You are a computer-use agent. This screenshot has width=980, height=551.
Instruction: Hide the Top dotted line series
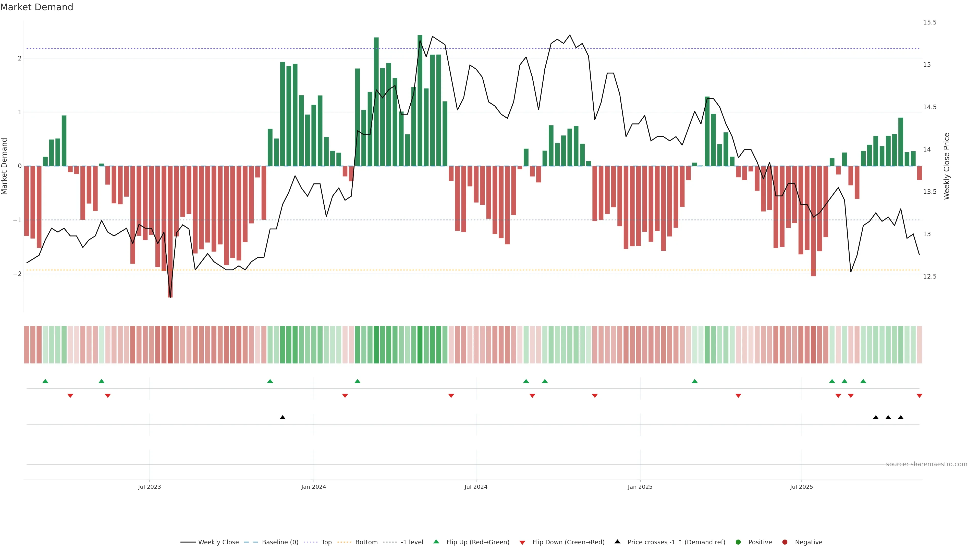(x=326, y=542)
